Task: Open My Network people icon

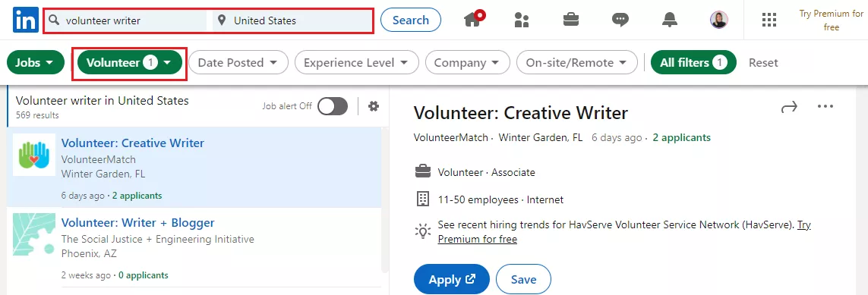Action: tap(522, 20)
